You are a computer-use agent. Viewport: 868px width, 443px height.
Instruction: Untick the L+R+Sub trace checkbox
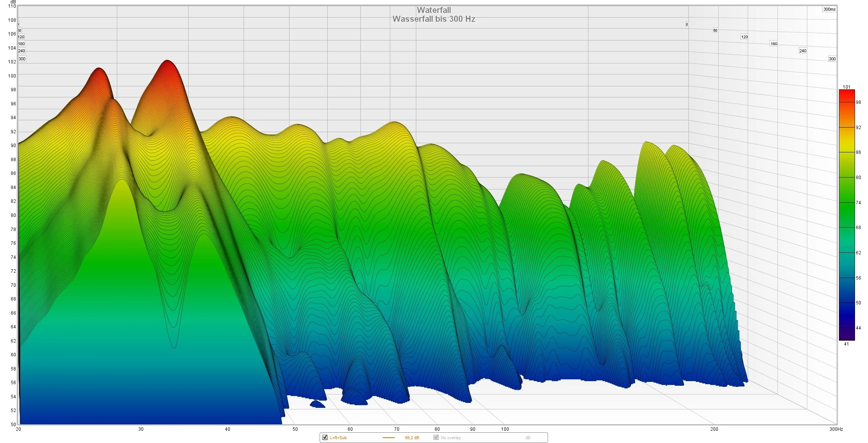pyautogui.click(x=325, y=437)
